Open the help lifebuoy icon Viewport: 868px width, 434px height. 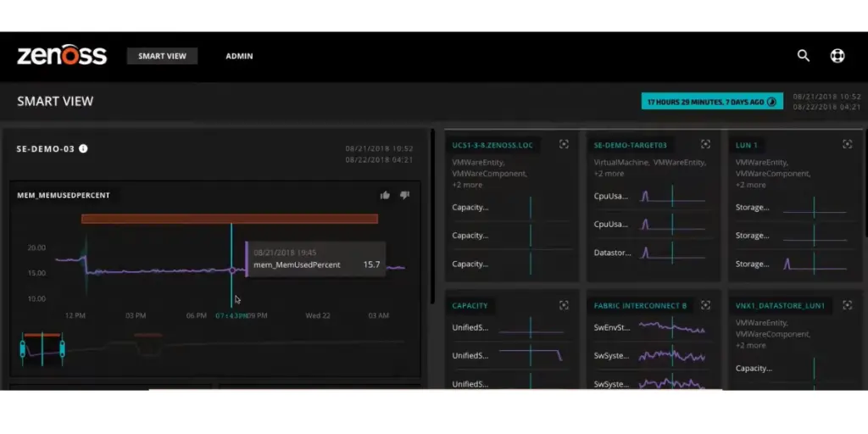pos(837,56)
